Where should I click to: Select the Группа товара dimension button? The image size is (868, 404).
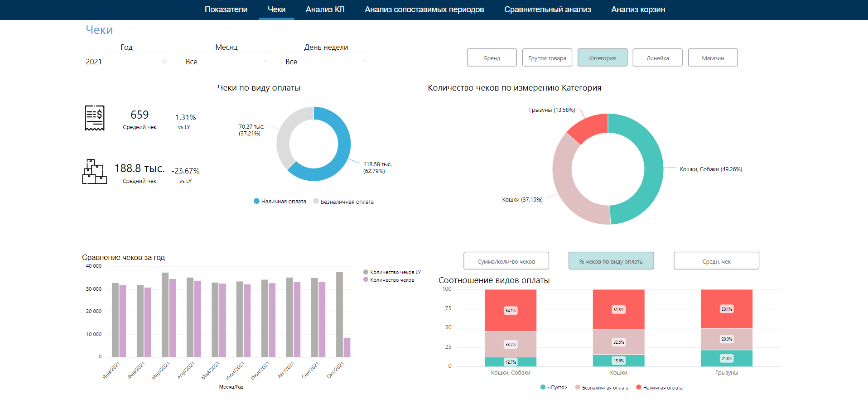click(x=547, y=58)
